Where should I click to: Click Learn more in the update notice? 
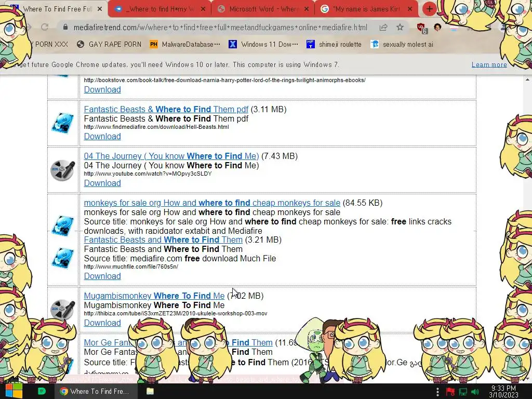[x=489, y=64]
